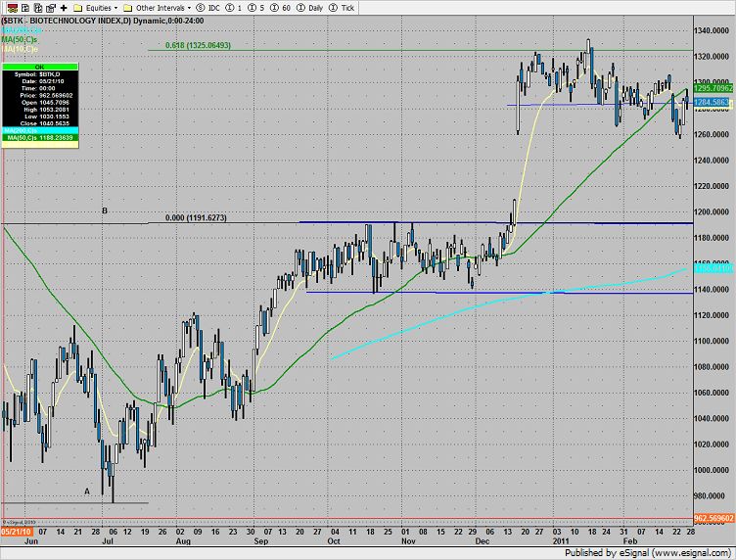
Task: Click the 0.618 (1325.06493) Fibonacci label
Action: tap(198, 45)
